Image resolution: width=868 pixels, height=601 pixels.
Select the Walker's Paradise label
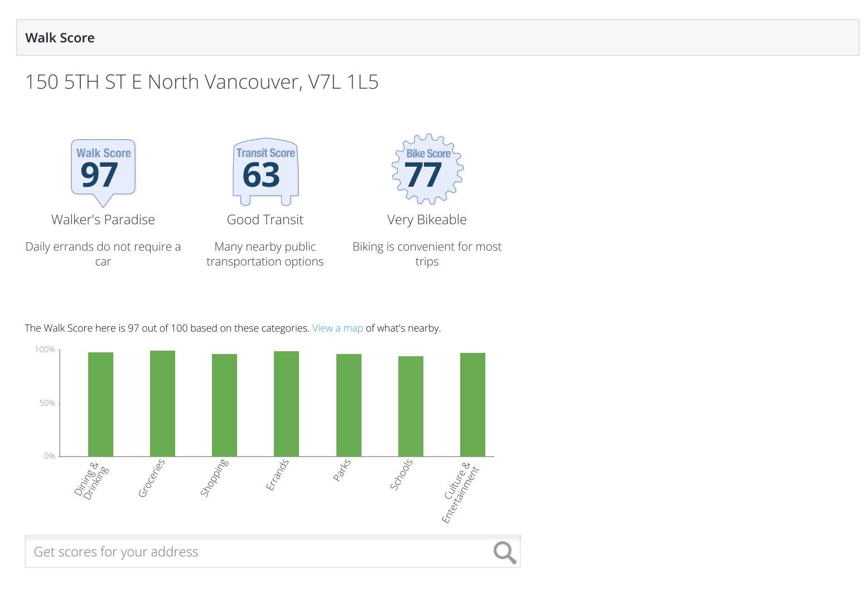[103, 220]
